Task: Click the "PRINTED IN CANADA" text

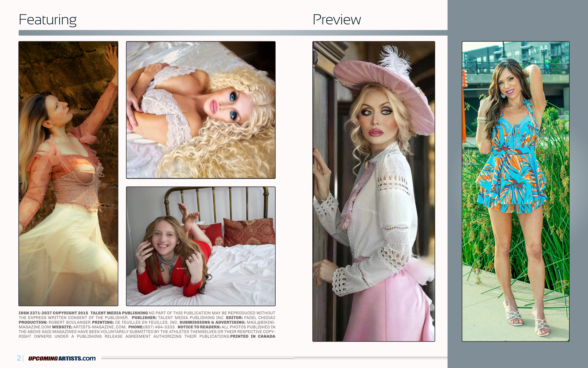Action: click(x=253, y=336)
